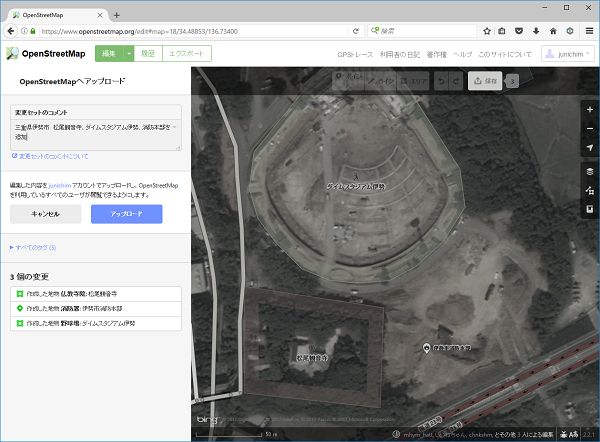Close the OpenStreetMap browser tab
Image resolution: width=600 pixels, height=442 pixels.
[x=100, y=15]
